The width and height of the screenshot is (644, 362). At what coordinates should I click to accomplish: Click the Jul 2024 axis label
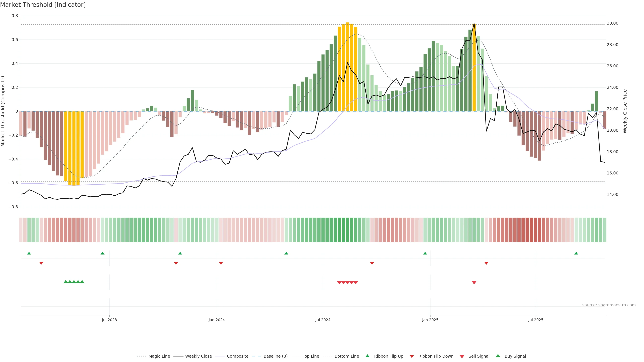[323, 320]
